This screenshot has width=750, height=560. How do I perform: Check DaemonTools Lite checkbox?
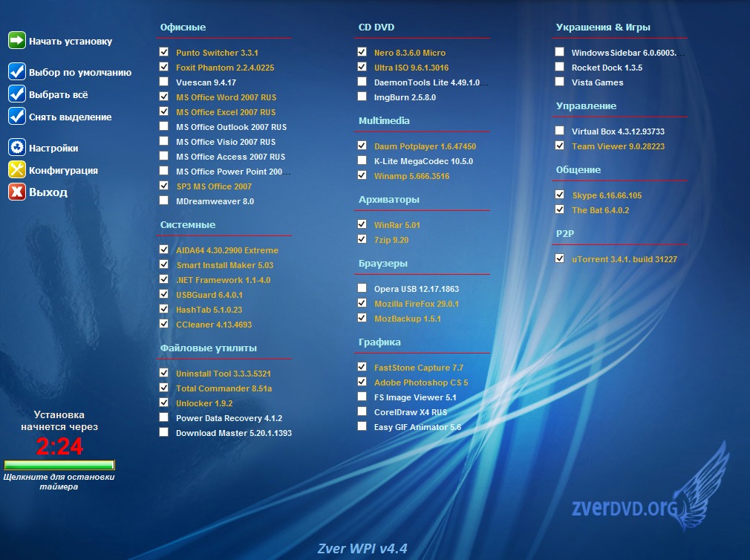(362, 81)
